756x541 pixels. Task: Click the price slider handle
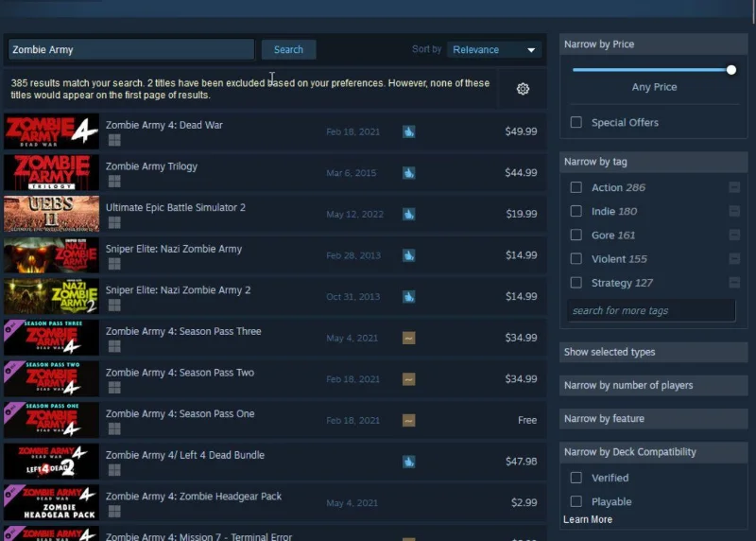pyautogui.click(x=730, y=70)
